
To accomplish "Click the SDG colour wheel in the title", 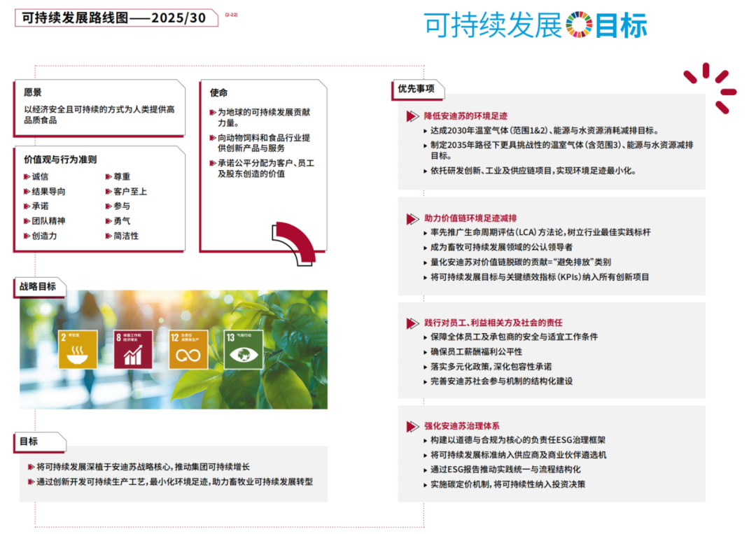I will [579, 24].
